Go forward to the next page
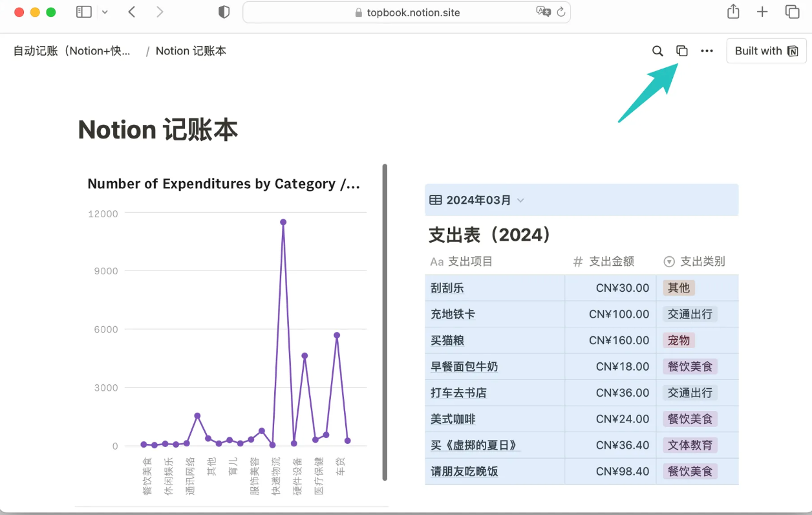This screenshot has height=515, width=812. [x=160, y=12]
